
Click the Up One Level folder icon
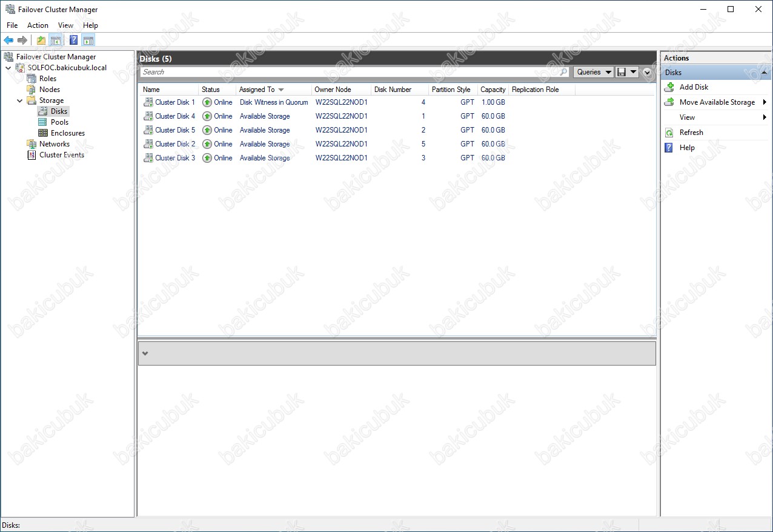[41, 41]
